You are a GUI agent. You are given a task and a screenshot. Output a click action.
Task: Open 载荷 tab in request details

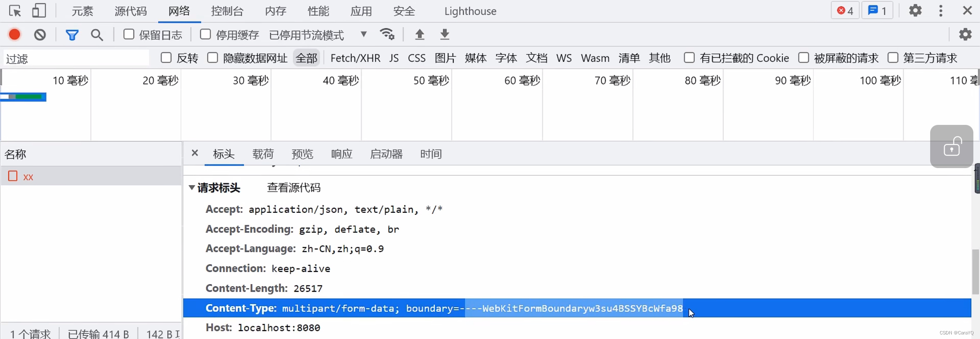(263, 154)
